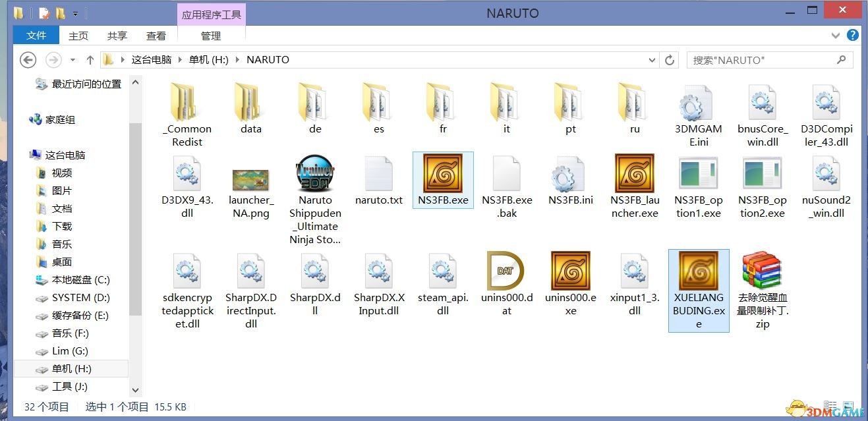Select NS3FB.exe.bak backup file
This screenshot has height=421, width=868.
click(507, 186)
